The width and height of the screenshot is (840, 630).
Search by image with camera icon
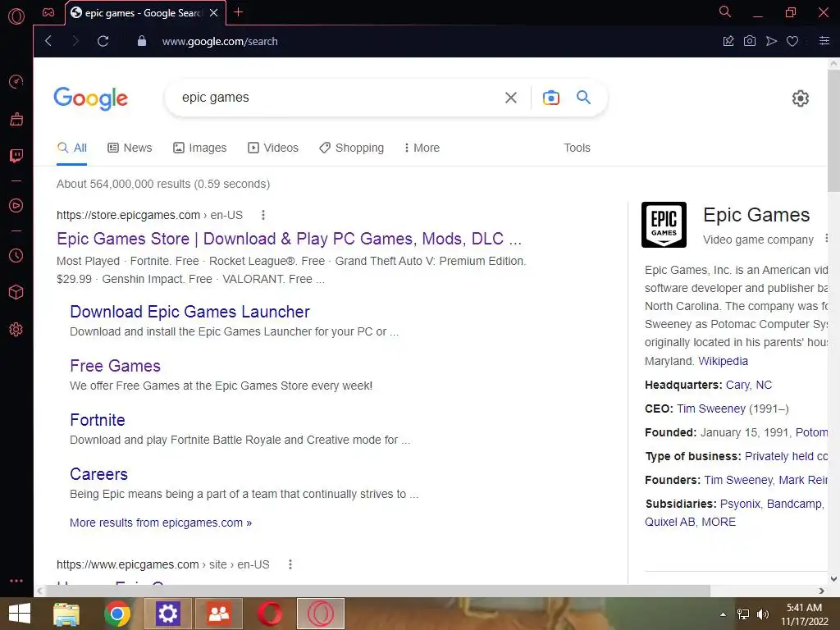click(x=550, y=98)
